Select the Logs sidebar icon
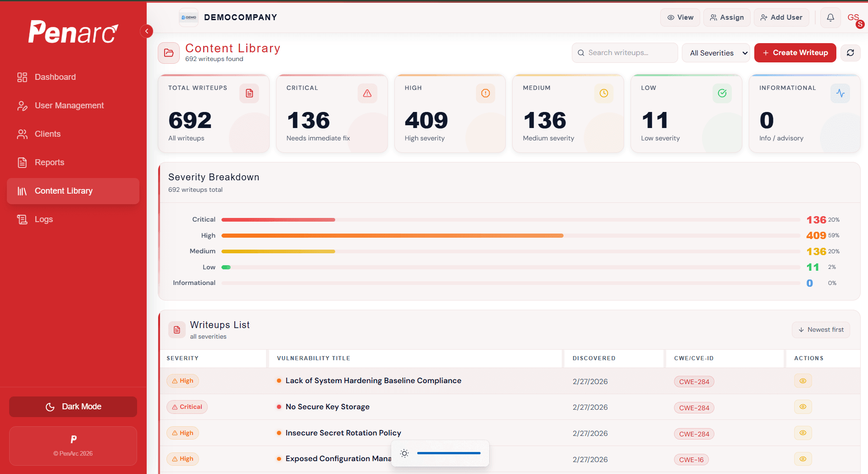Image resolution: width=868 pixels, height=474 pixels. pos(22,219)
